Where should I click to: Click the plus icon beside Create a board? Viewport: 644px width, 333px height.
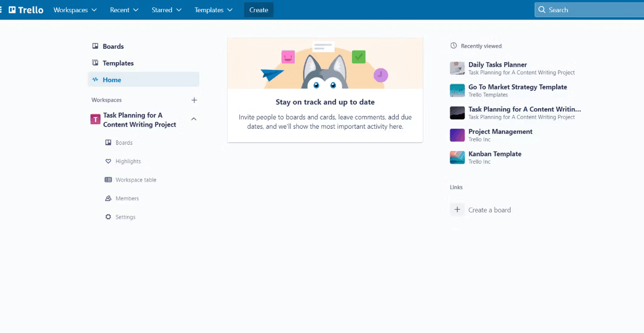(457, 210)
